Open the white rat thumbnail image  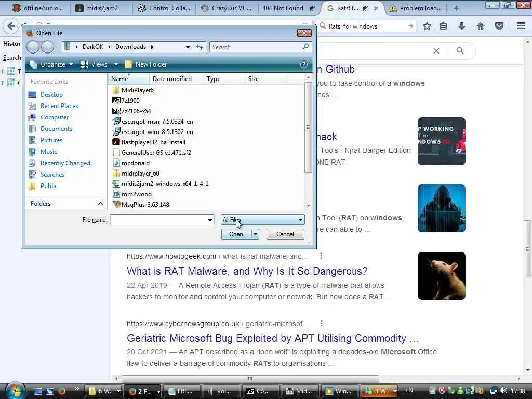pyautogui.click(x=442, y=276)
